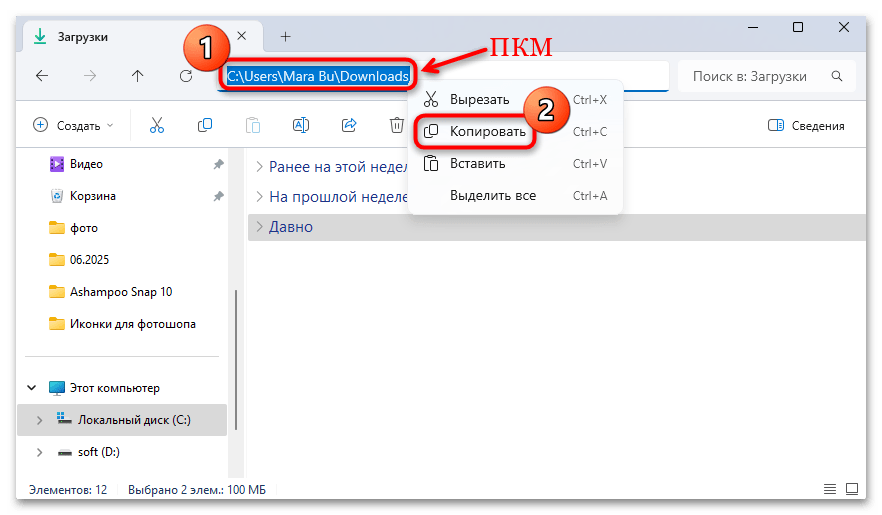Screen dimensions: 882x515
Task: Switch to large thumbnails view icon
Action: coord(852,489)
